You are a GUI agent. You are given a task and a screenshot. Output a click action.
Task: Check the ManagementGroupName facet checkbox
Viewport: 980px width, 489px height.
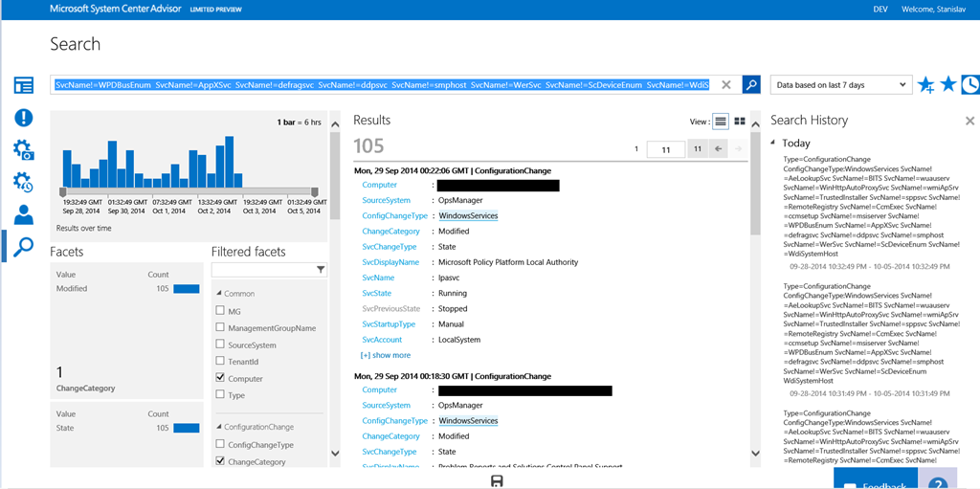click(221, 328)
